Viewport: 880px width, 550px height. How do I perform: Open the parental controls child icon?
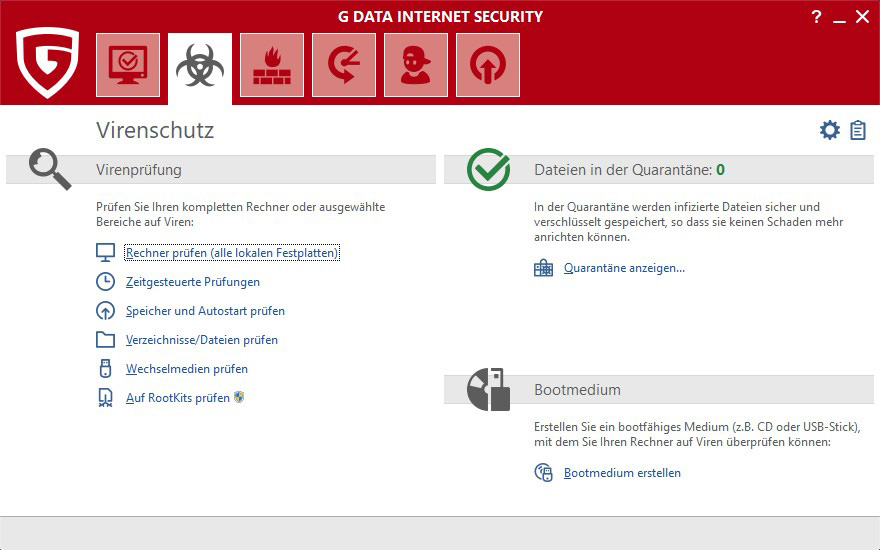click(416, 65)
